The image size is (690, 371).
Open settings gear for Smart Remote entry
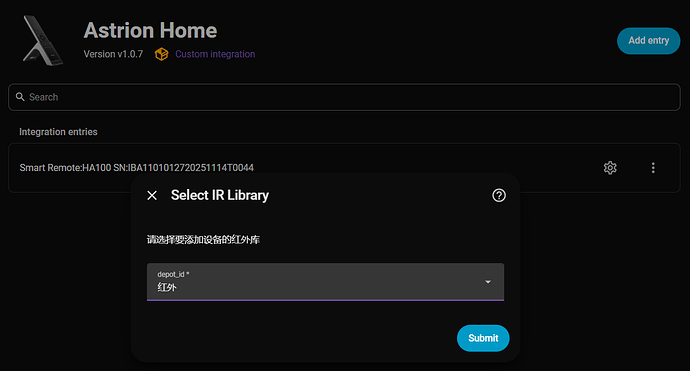pyautogui.click(x=610, y=168)
